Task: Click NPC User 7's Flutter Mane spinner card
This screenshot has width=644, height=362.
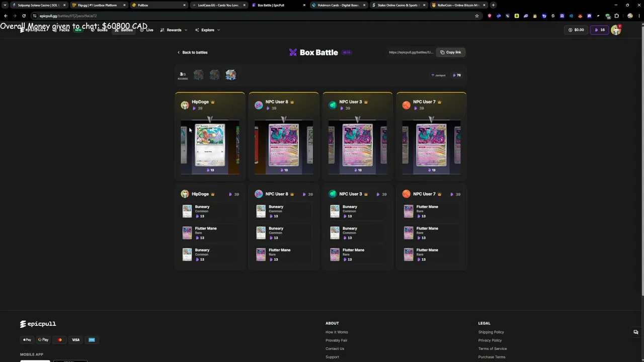Action: pos(431,145)
